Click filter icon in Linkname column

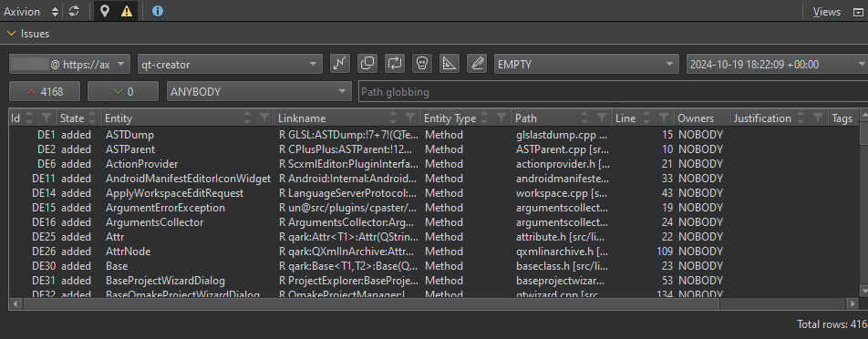pyautogui.click(x=410, y=118)
